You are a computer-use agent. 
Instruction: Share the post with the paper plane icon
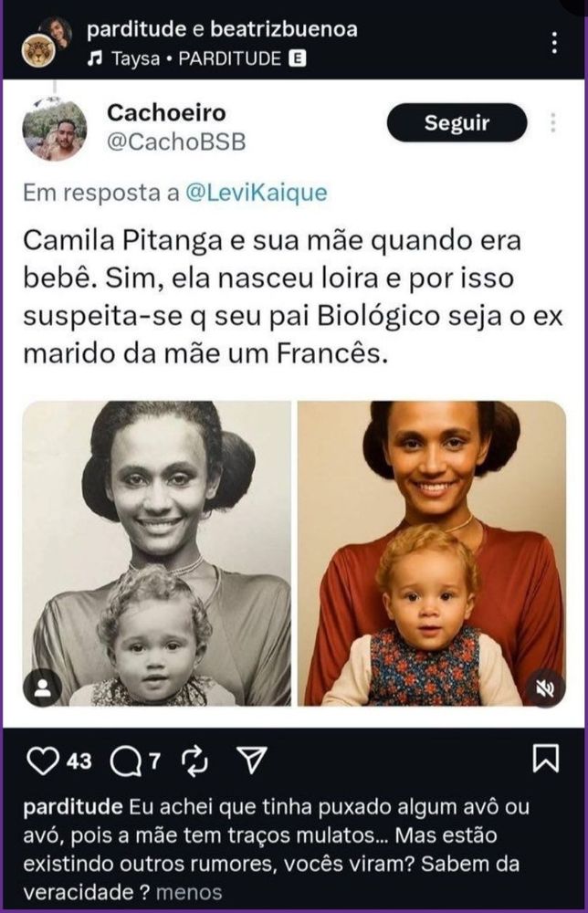click(253, 760)
